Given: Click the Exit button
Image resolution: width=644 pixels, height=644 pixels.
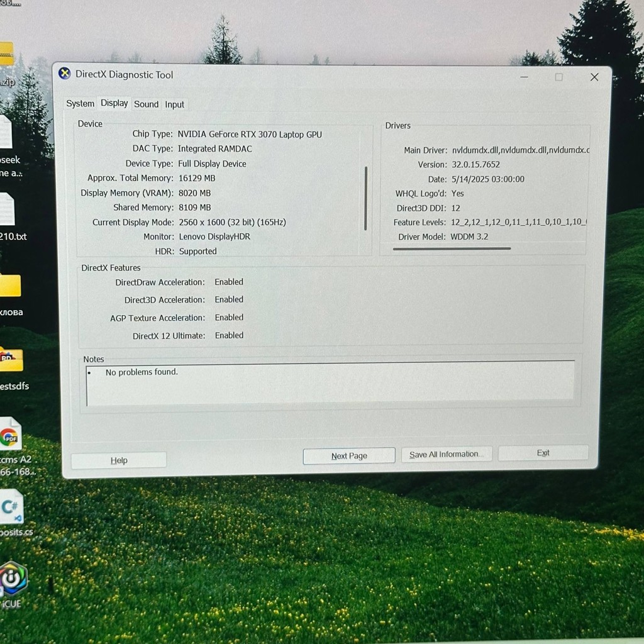Looking at the screenshot, I should 543,453.
